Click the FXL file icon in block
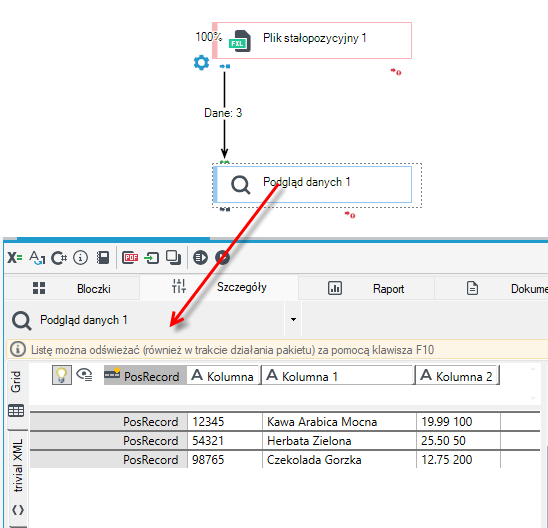This screenshot has height=528, width=548. 240,41
